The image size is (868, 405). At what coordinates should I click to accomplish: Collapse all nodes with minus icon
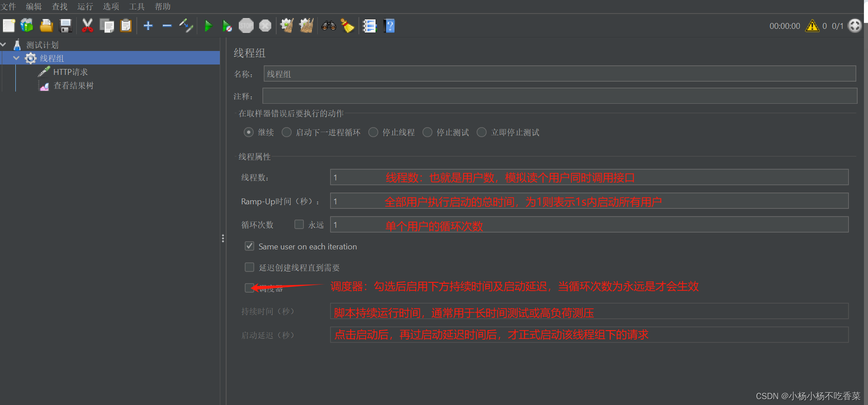[x=167, y=26]
